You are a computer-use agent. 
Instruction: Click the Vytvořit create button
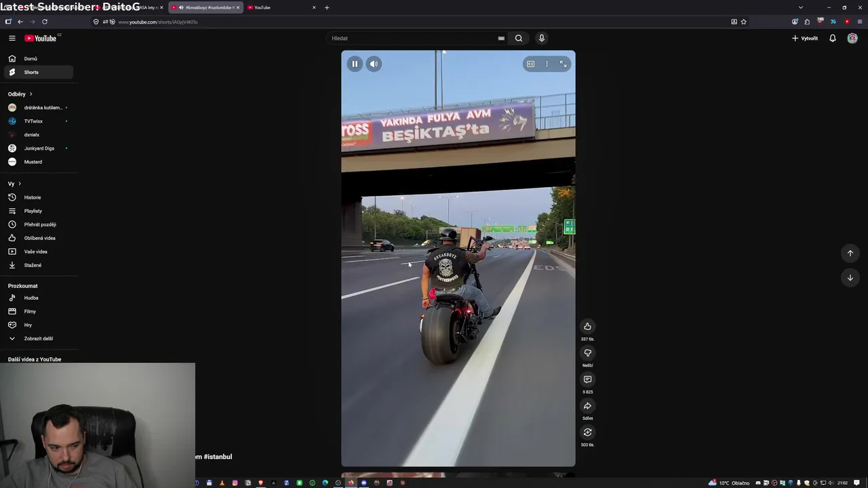click(x=805, y=38)
